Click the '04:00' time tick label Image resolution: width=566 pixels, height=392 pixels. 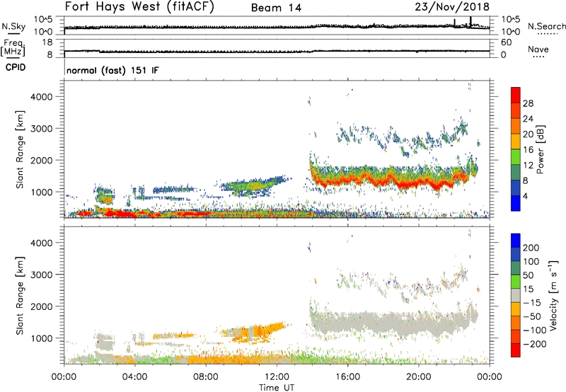tap(134, 377)
